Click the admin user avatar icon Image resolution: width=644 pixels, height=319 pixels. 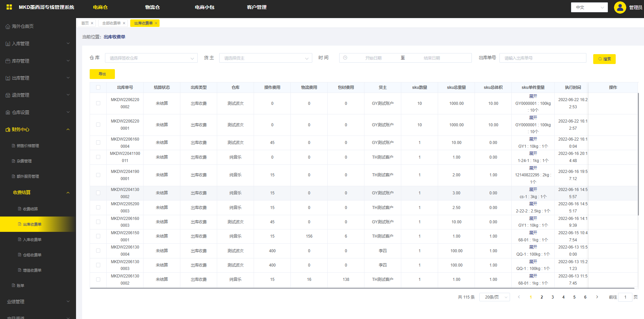coord(619,7)
